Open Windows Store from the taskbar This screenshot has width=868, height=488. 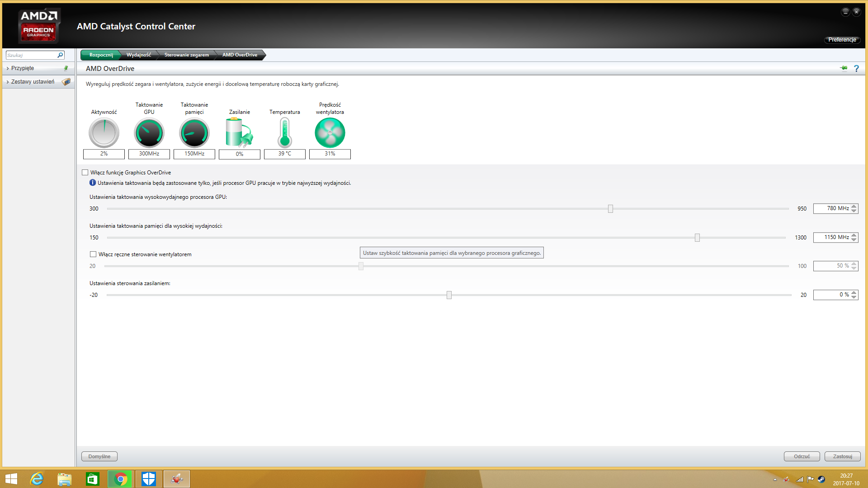pos(93,479)
